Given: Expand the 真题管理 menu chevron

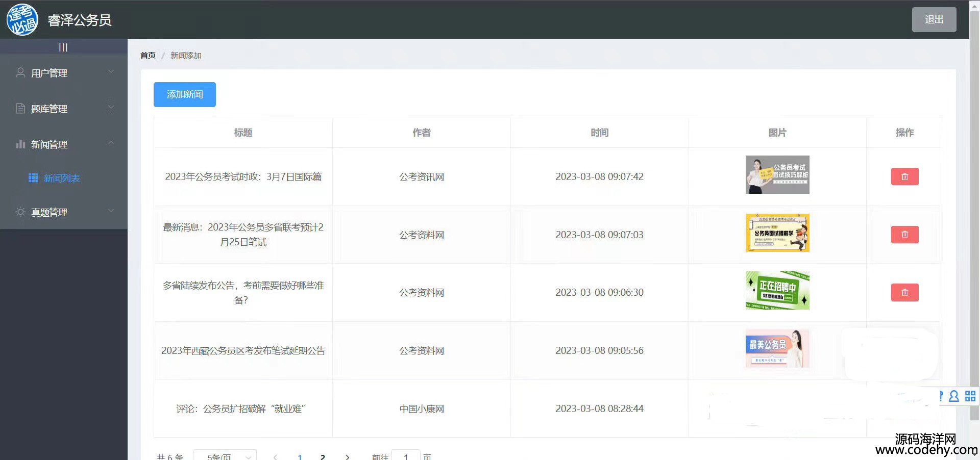Looking at the screenshot, I should click(111, 211).
